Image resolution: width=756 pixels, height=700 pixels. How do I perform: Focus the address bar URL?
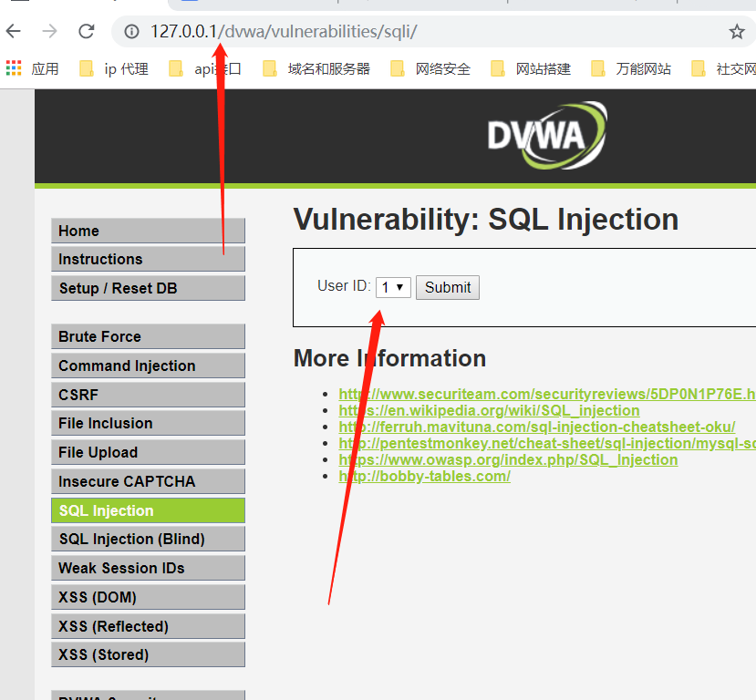click(x=284, y=32)
